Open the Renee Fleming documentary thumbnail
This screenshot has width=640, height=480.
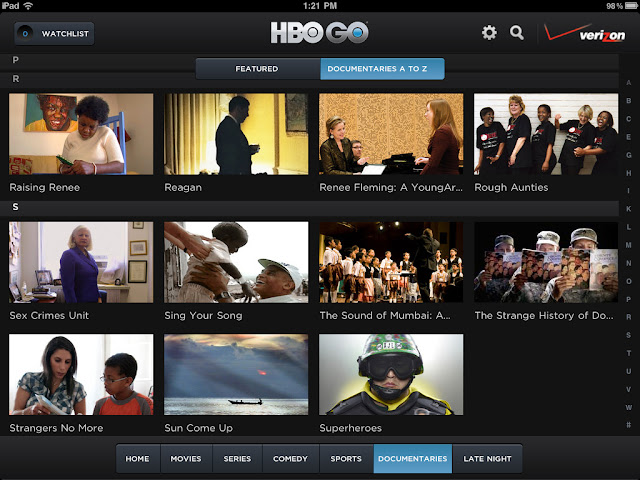[x=391, y=134]
